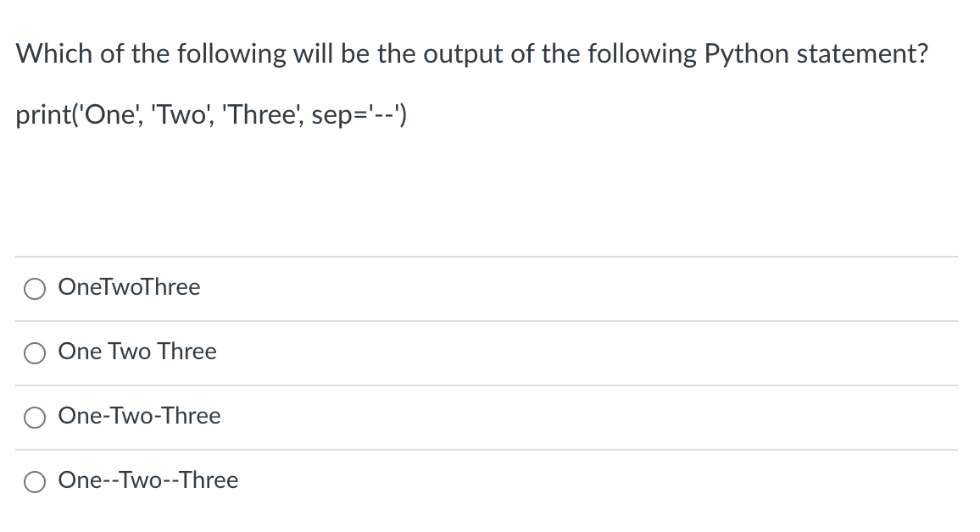Image resolution: width=980 pixels, height=532 pixels.
Task: Click the word 'Which' starting the question
Action: click(x=54, y=53)
